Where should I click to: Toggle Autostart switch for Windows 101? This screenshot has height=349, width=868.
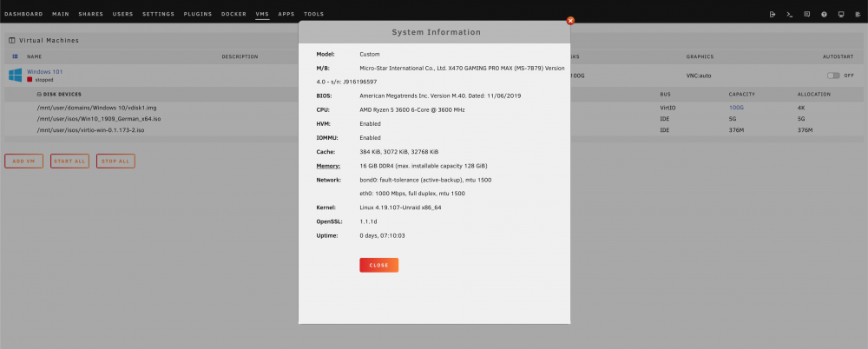(833, 76)
